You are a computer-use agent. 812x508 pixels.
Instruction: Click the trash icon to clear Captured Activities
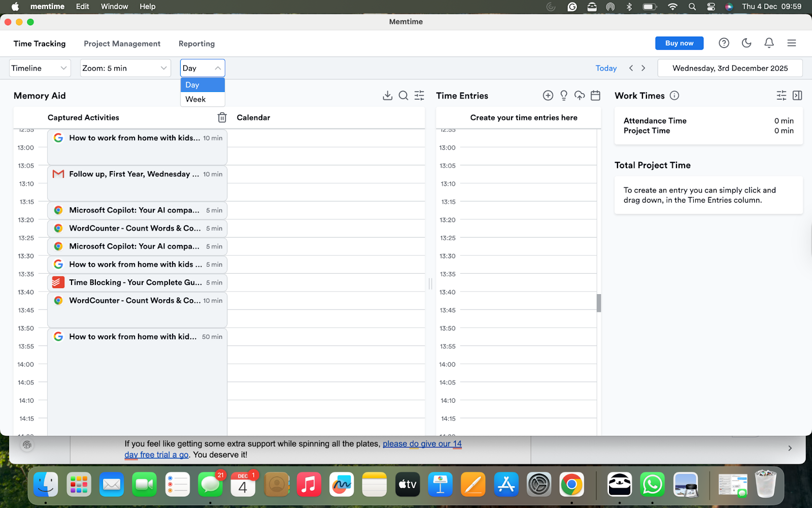coord(222,117)
